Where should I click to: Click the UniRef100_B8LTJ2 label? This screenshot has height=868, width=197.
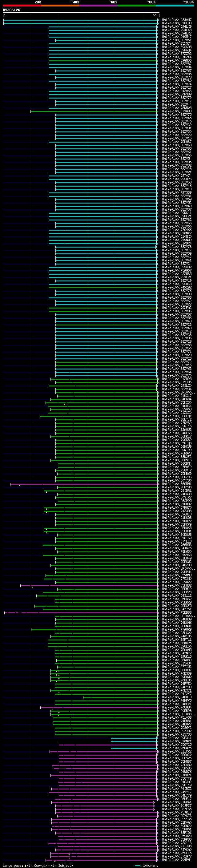click(177, 419)
